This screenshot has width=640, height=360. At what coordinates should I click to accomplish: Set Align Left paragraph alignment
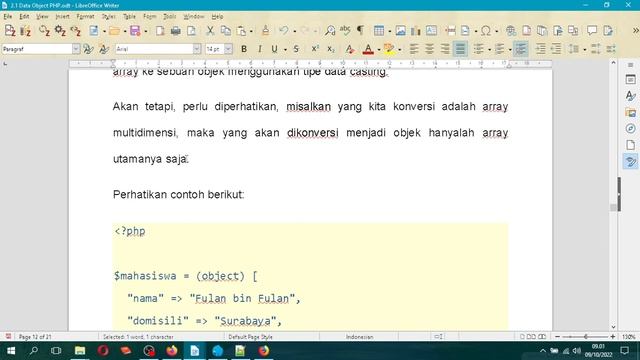point(413,49)
